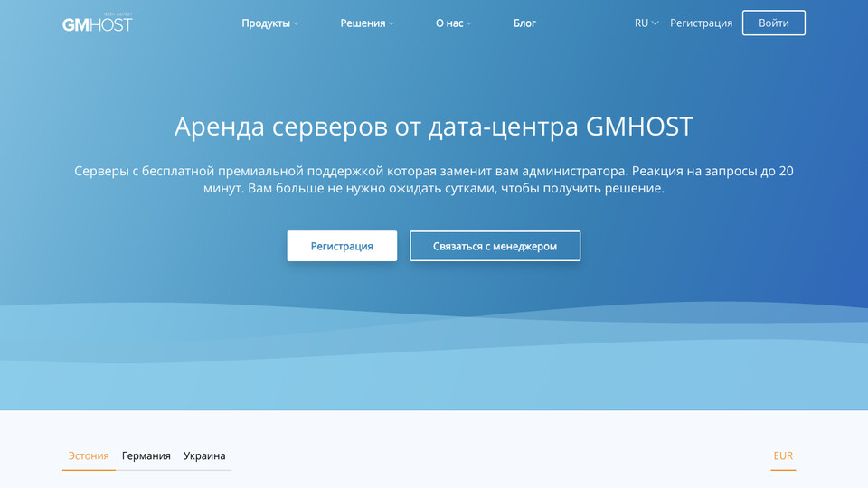Viewport: 868px width, 488px height.
Task: Click Связаться с менеджером button
Action: [x=495, y=246]
